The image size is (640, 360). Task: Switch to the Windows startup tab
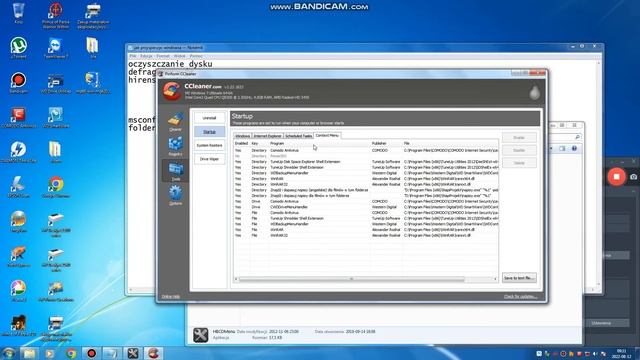[242, 136]
